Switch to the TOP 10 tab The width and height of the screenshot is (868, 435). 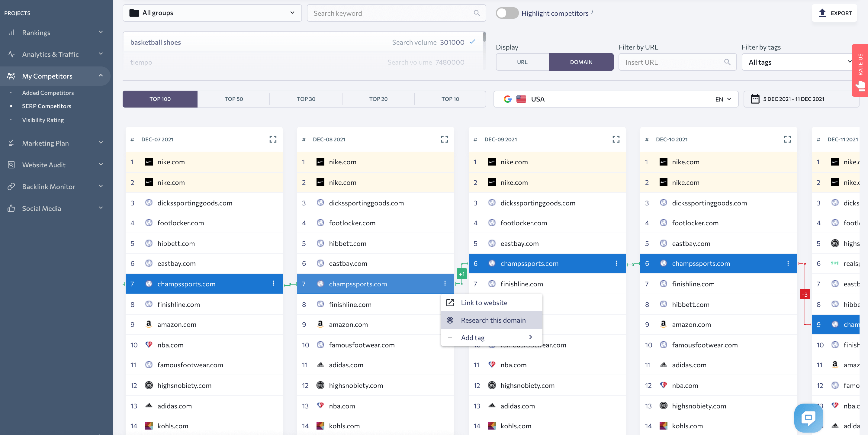(x=450, y=99)
